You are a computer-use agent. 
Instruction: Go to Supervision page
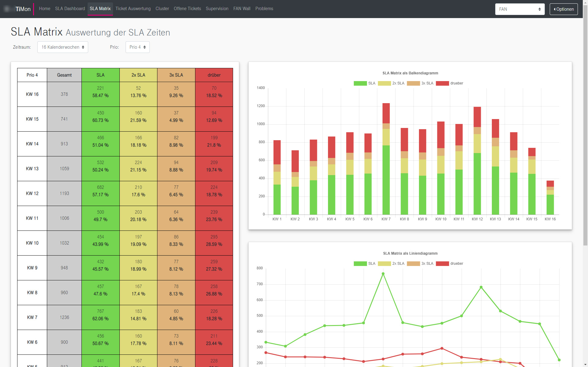pos(217,9)
